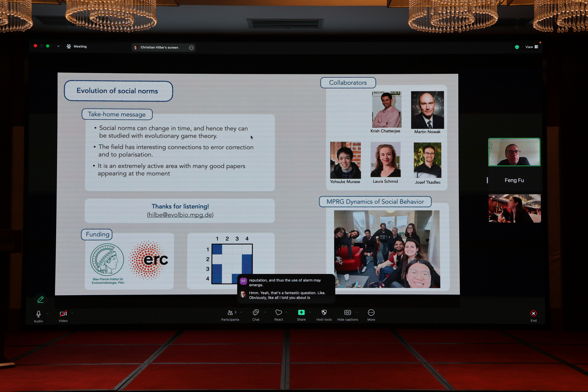The width and height of the screenshot is (588, 392).
Task: Expand the arrow beside Participants
Action: pyautogui.click(x=241, y=312)
